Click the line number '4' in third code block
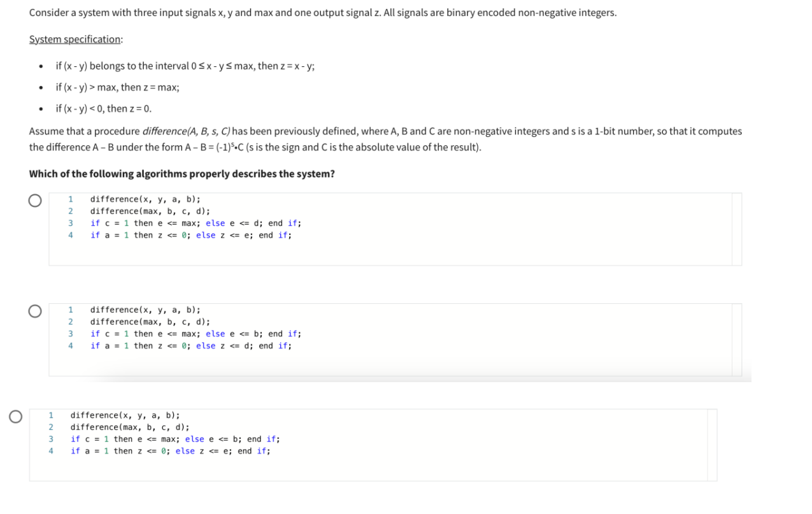 [50, 451]
